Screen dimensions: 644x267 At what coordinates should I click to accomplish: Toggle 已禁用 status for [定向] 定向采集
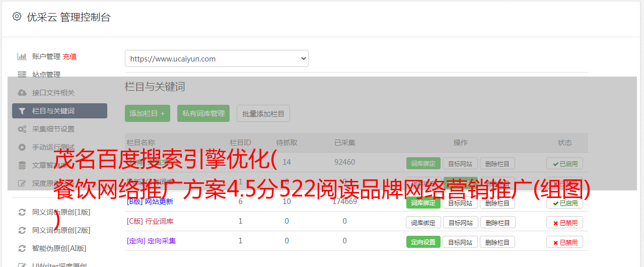pos(564,242)
